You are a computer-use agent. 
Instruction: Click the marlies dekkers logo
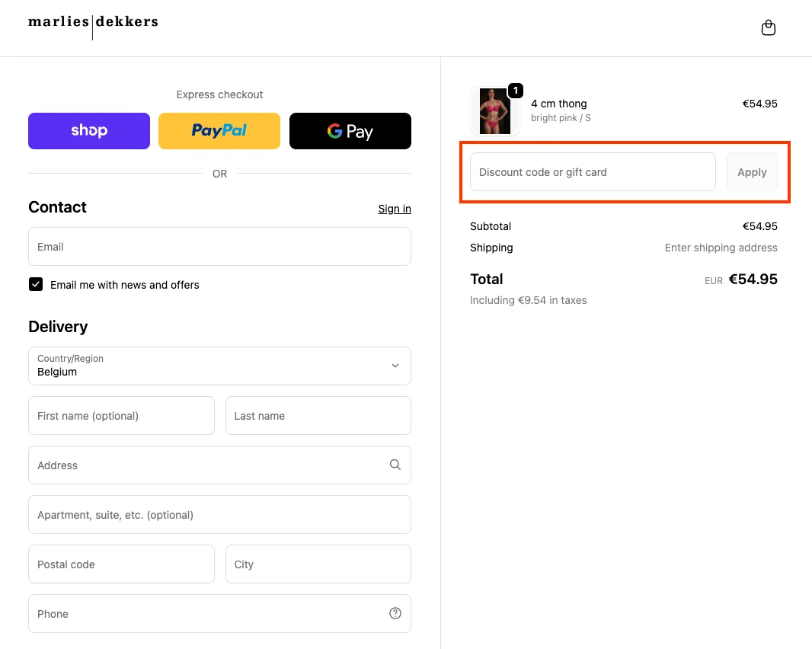(x=93, y=26)
